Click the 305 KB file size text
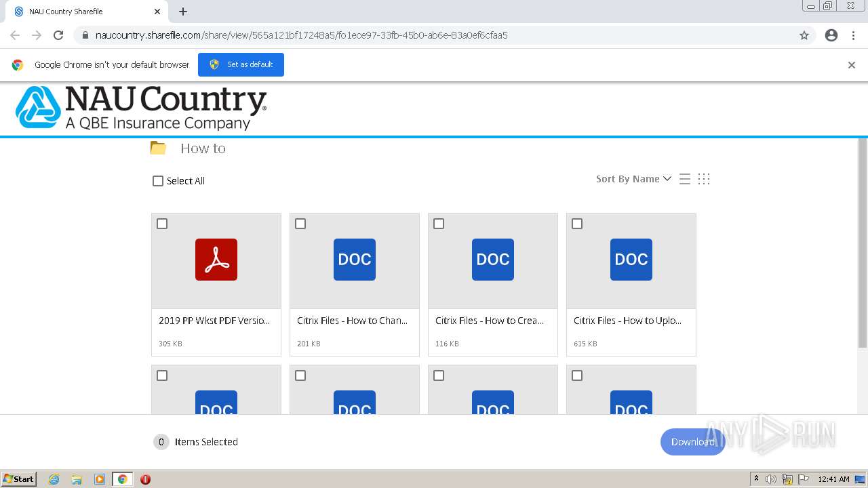 coord(170,344)
